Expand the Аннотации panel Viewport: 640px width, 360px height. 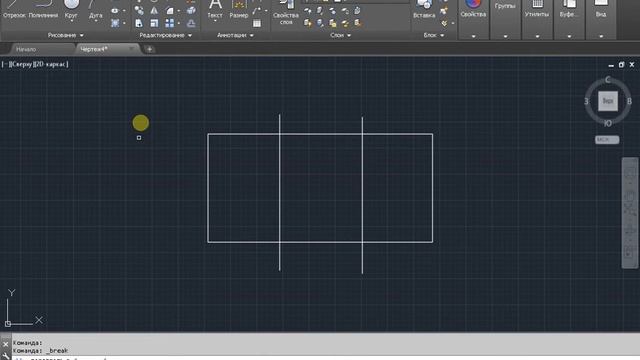click(235, 36)
